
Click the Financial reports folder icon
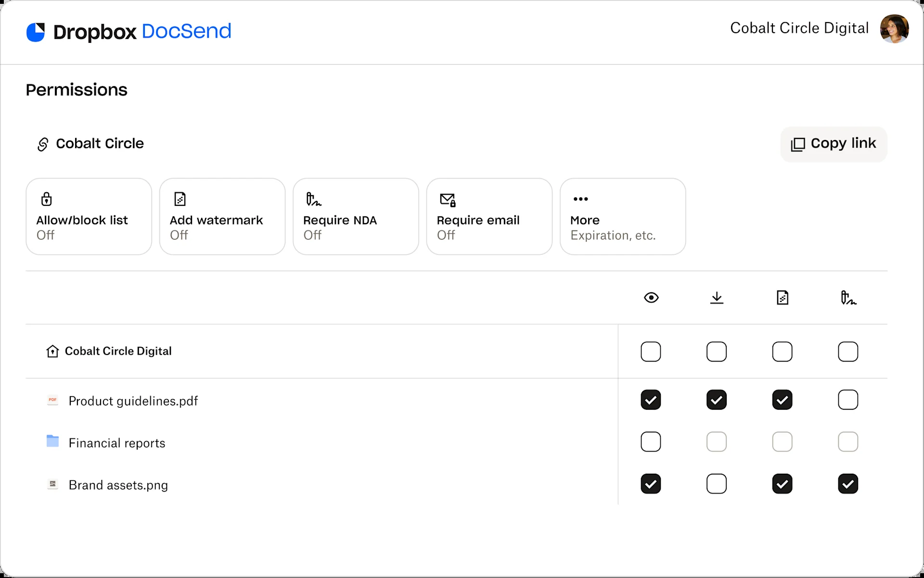(52, 441)
